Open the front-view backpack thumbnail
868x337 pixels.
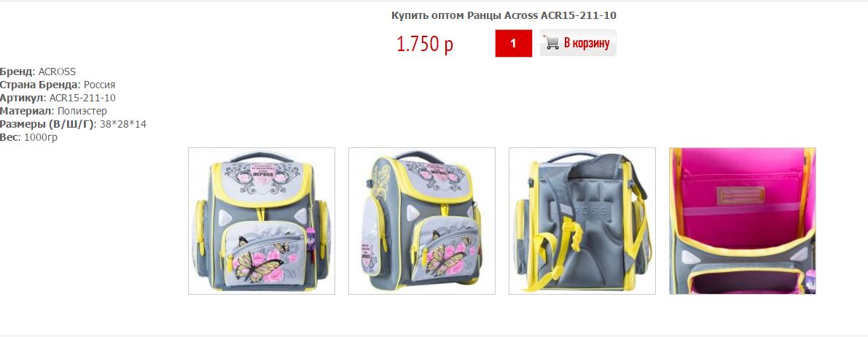point(262,220)
